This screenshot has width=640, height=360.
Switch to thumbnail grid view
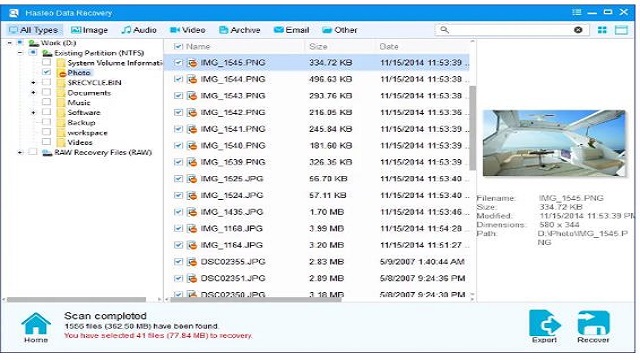(602, 30)
